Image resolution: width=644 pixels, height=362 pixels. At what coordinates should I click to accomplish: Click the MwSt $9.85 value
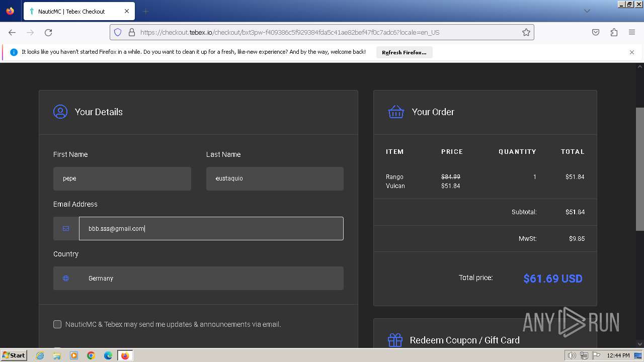[577, 238]
